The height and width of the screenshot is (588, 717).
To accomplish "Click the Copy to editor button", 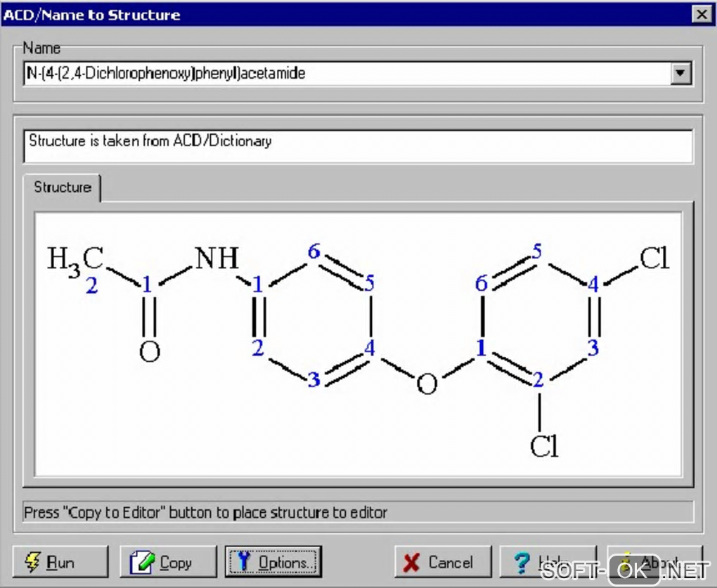I will click(x=168, y=562).
